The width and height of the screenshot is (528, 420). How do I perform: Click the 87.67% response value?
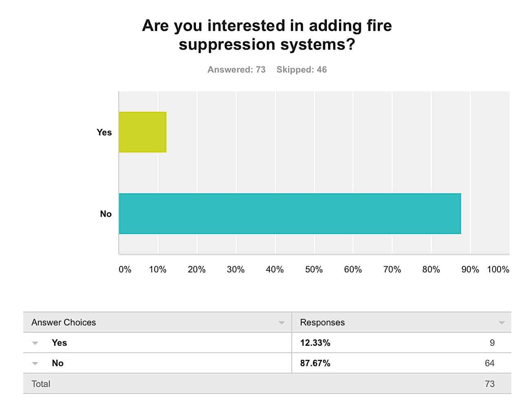[x=315, y=363]
